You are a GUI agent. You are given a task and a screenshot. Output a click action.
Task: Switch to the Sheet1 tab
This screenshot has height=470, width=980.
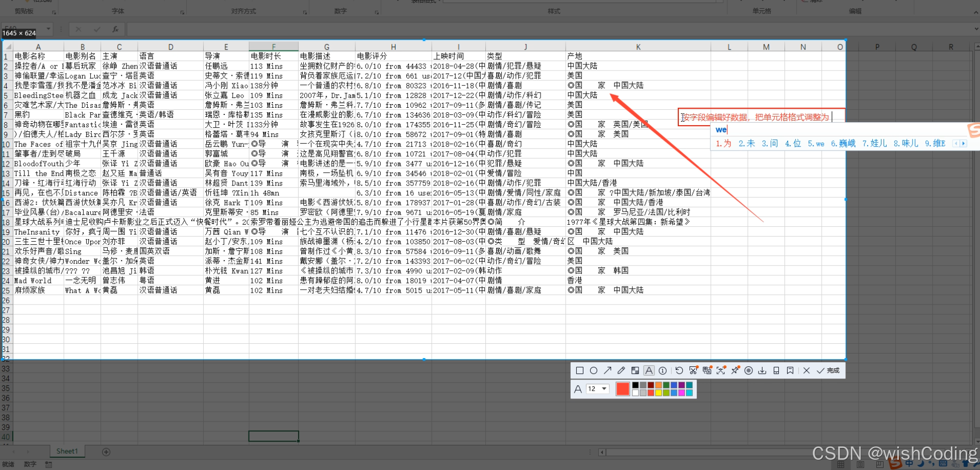[x=67, y=451]
